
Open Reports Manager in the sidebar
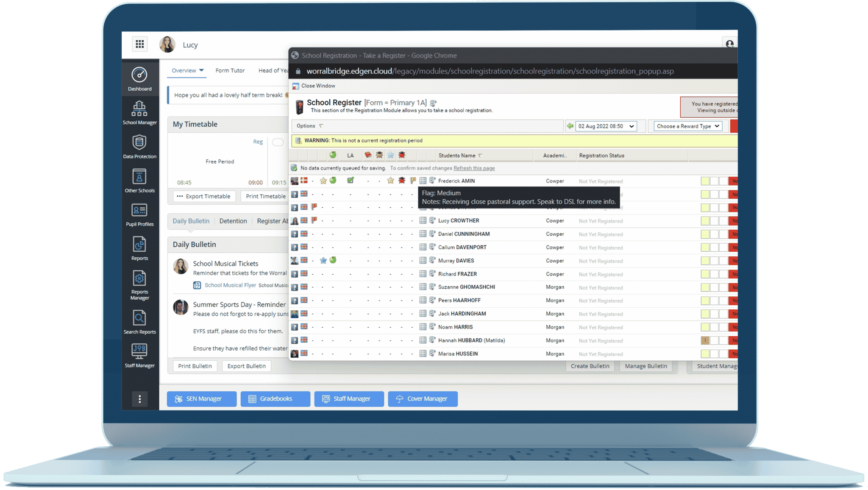coord(139,285)
